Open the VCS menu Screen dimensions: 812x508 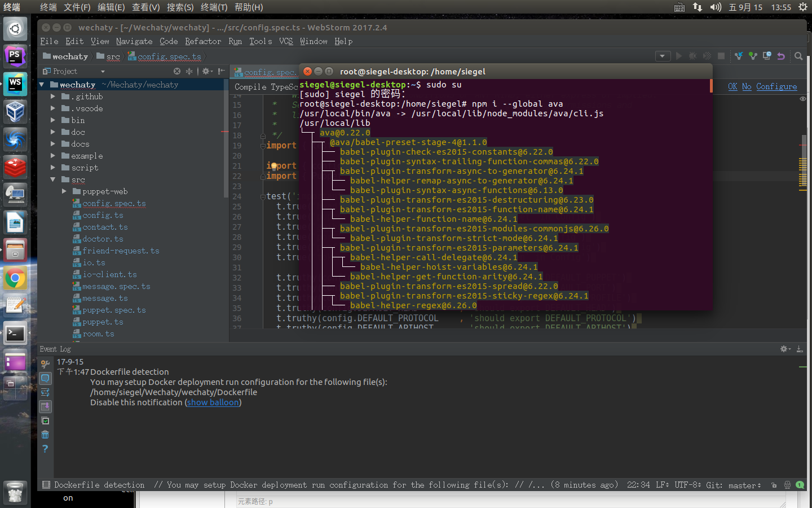(286, 41)
